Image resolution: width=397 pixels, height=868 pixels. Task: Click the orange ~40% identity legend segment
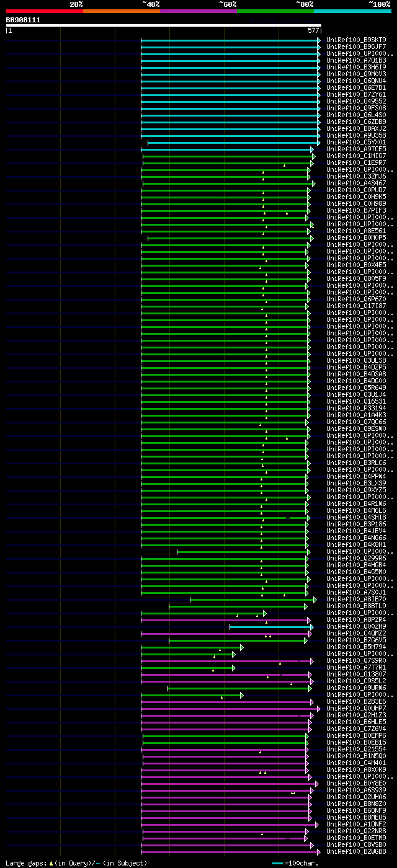[122, 11]
